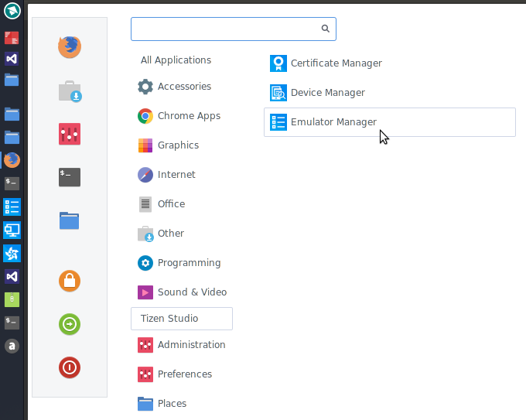Click the menu launcher icon atop panel
This screenshot has height=420, width=526.
click(x=12, y=11)
